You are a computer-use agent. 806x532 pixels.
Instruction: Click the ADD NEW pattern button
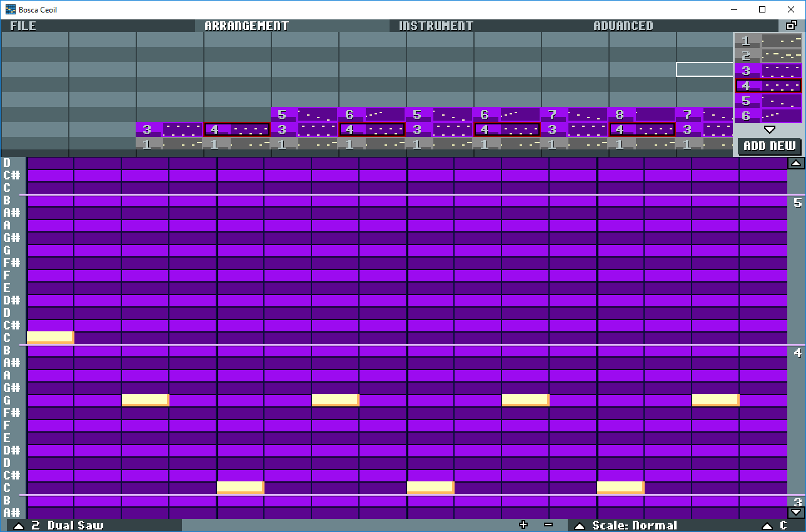[769, 146]
